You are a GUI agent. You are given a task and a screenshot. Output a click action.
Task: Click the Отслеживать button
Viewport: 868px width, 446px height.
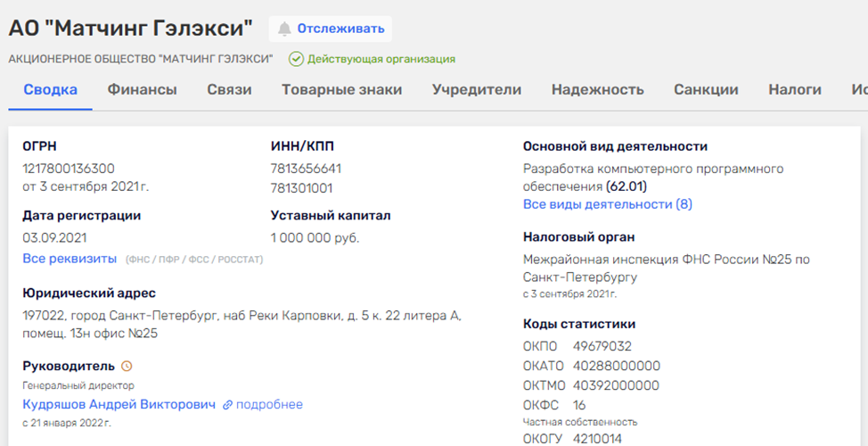(x=331, y=29)
